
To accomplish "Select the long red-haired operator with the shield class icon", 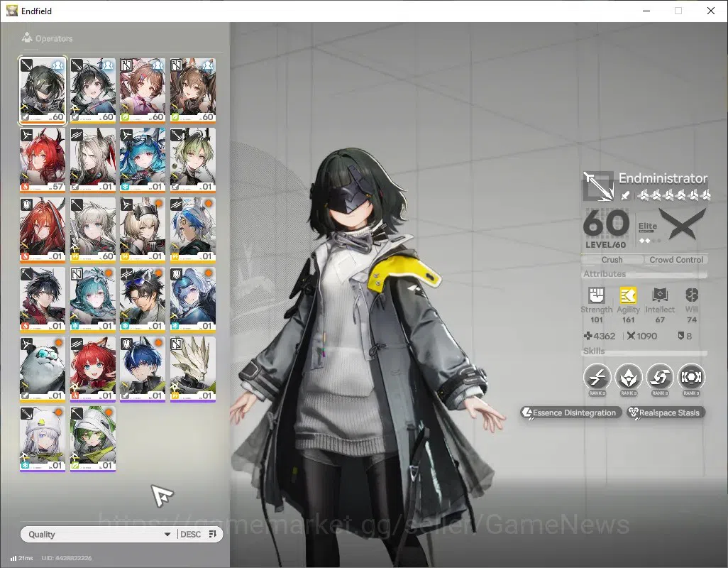I will click(43, 230).
